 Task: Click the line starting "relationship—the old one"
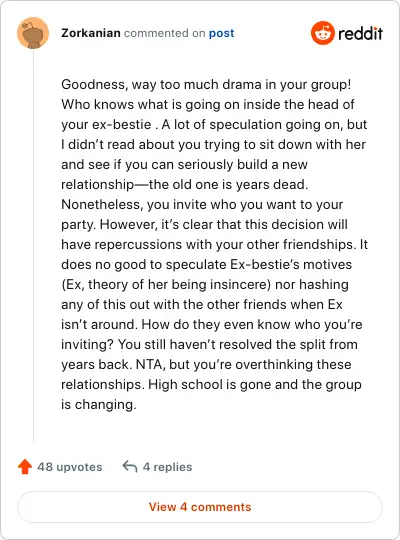coord(185,185)
